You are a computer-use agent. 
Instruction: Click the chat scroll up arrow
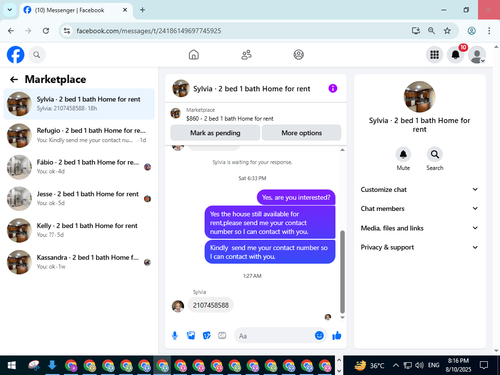(x=342, y=150)
